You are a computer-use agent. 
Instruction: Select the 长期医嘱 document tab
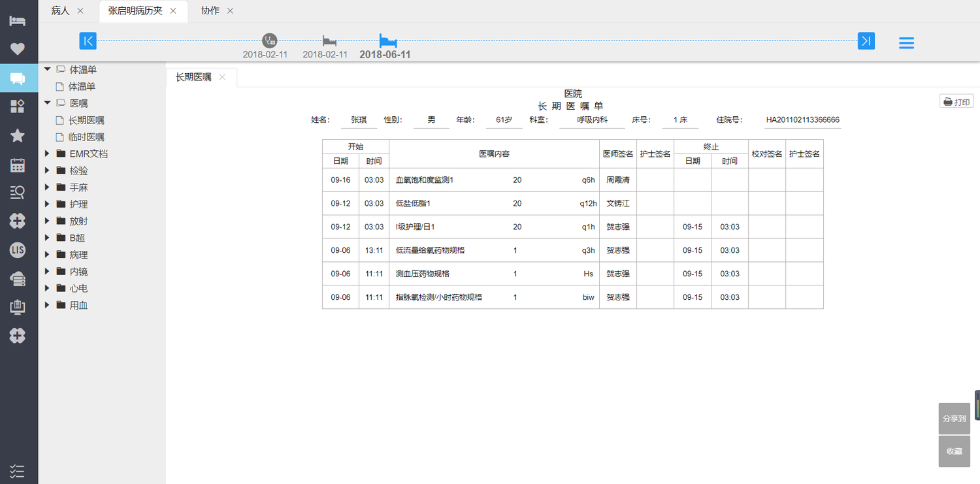tap(193, 77)
